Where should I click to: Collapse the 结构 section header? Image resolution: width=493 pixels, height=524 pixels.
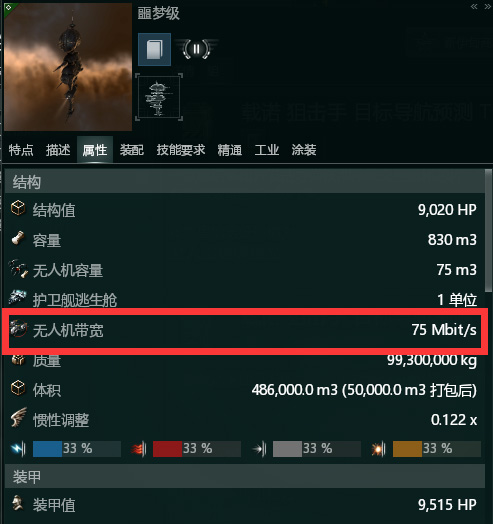(244, 182)
